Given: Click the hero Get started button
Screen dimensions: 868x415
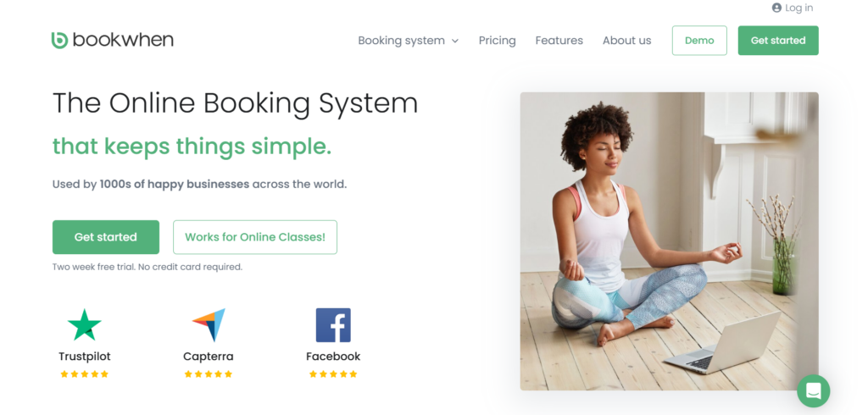Looking at the screenshot, I should pyautogui.click(x=106, y=237).
